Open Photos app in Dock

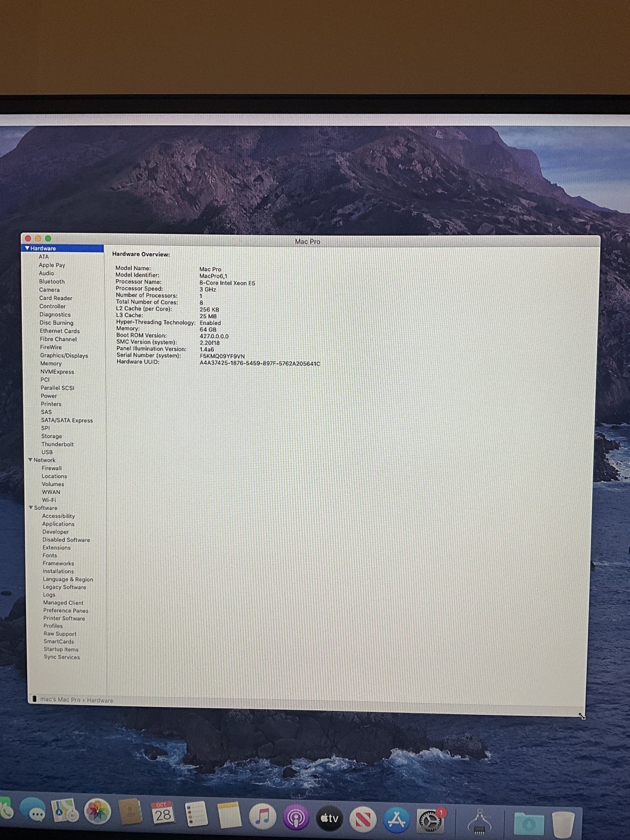tap(98, 812)
